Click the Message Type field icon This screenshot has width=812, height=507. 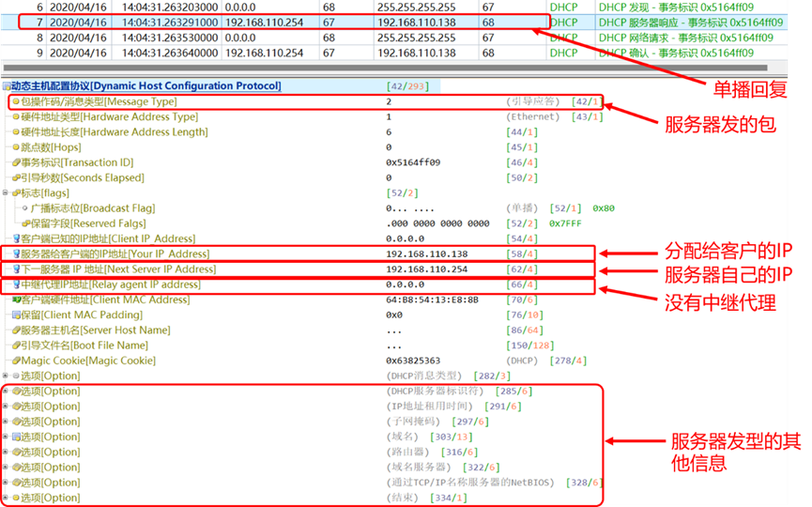pos(16,101)
